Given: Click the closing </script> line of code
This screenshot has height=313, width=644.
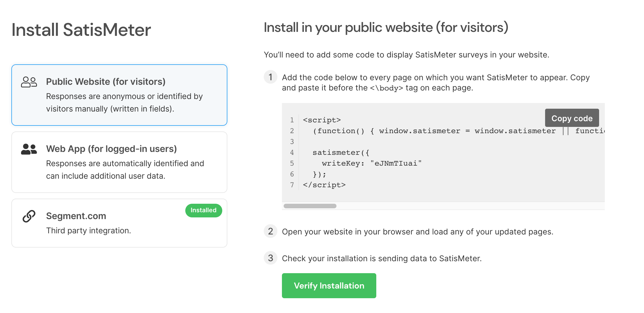Looking at the screenshot, I should point(324,185).
